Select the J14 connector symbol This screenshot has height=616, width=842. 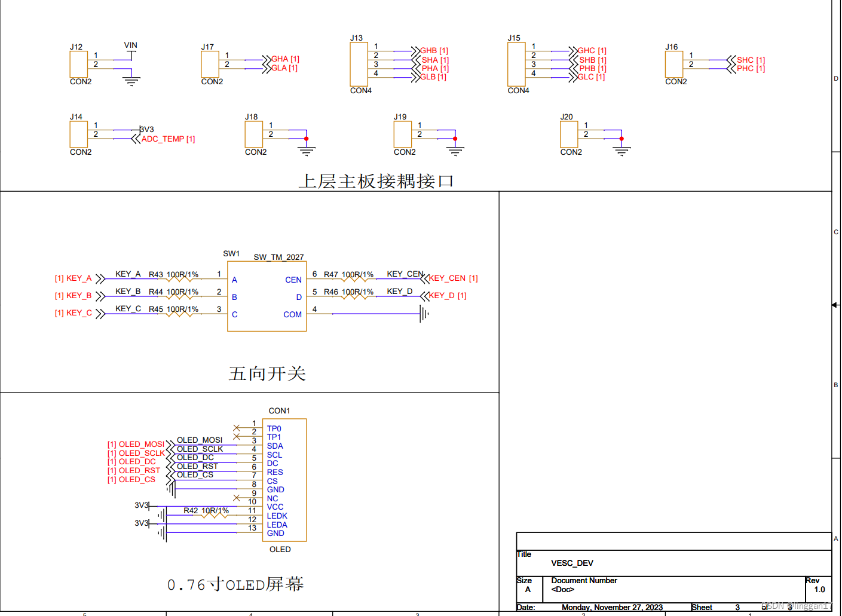78,134
